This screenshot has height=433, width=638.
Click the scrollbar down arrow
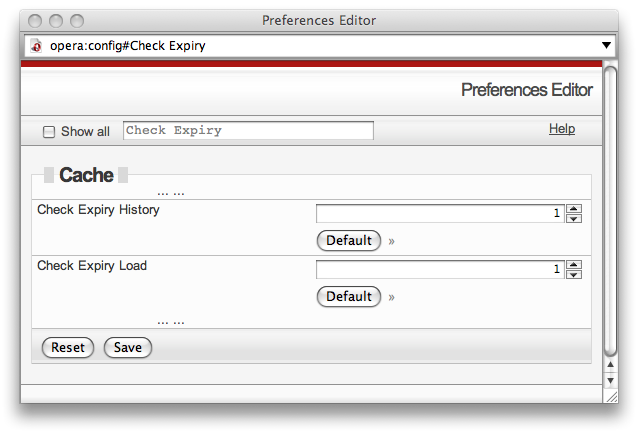[x=610, y=381]
